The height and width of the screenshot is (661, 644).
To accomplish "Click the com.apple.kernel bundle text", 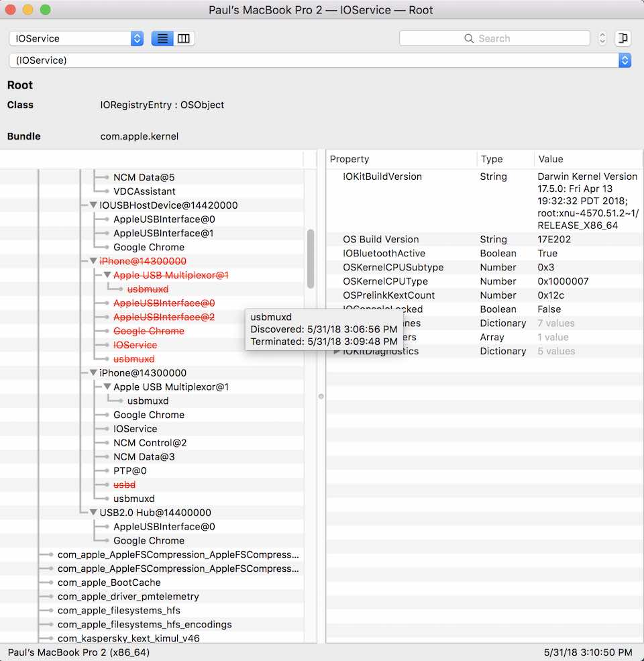I will [x=139, y=136].
